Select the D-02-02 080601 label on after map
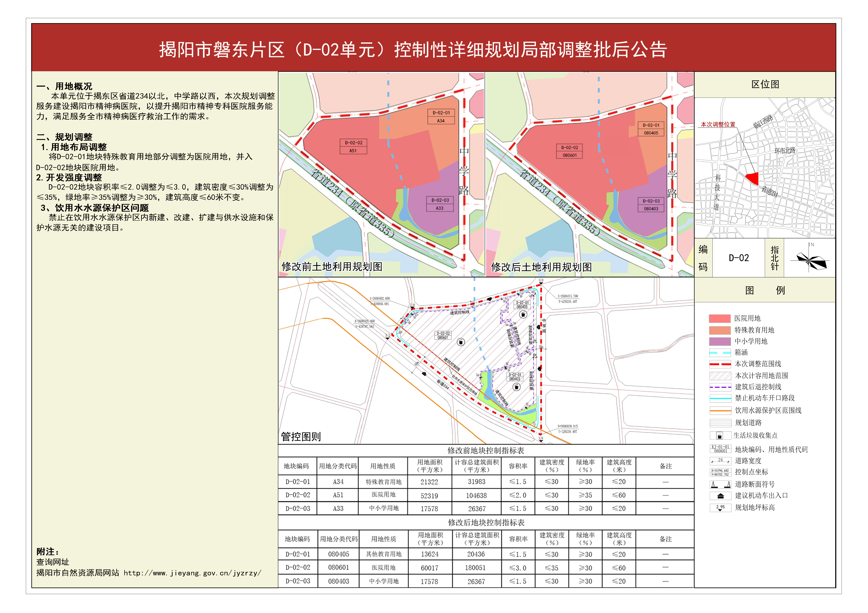This screenshot has width=868, height=613. click(569, 151)
